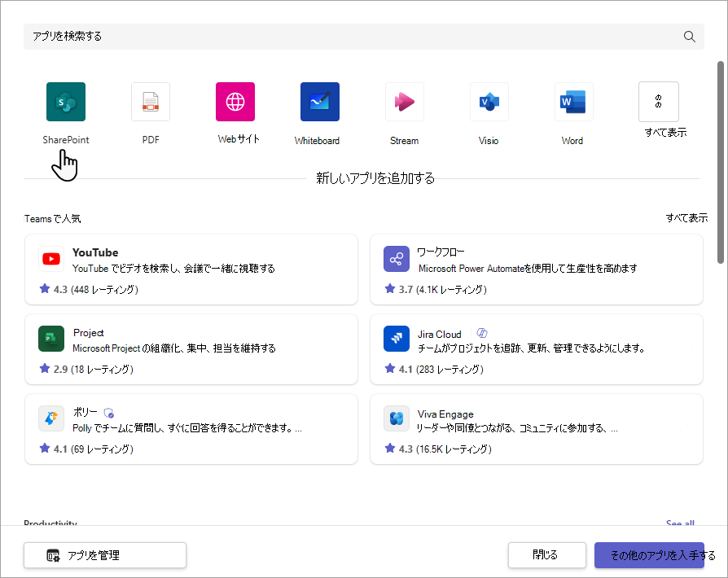Image resolution: width=728 pixels, height=578 pixels.
Task: Click すべて表示 link beside Teams で人気
Action: tap(686, 217)
